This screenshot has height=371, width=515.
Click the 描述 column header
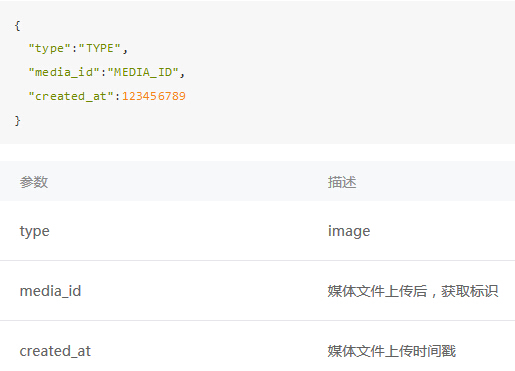click(342, 182)
